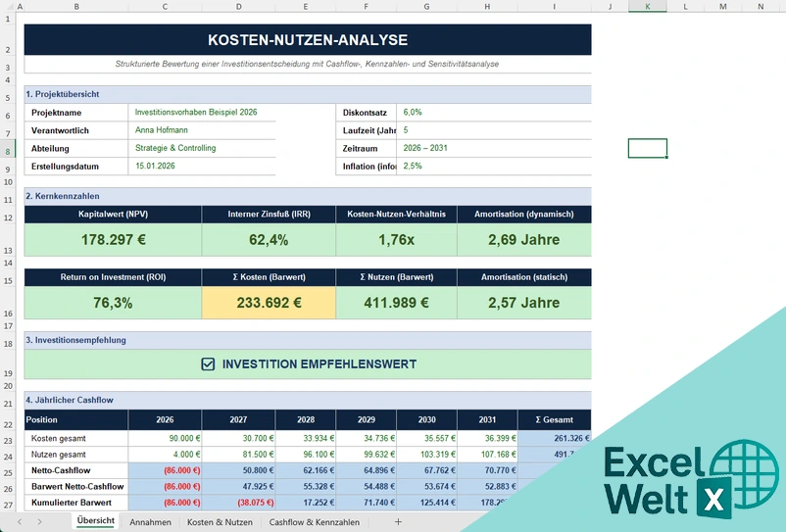Select the static amortisation value 2,57 Jahre

click(x=524, y=303)
